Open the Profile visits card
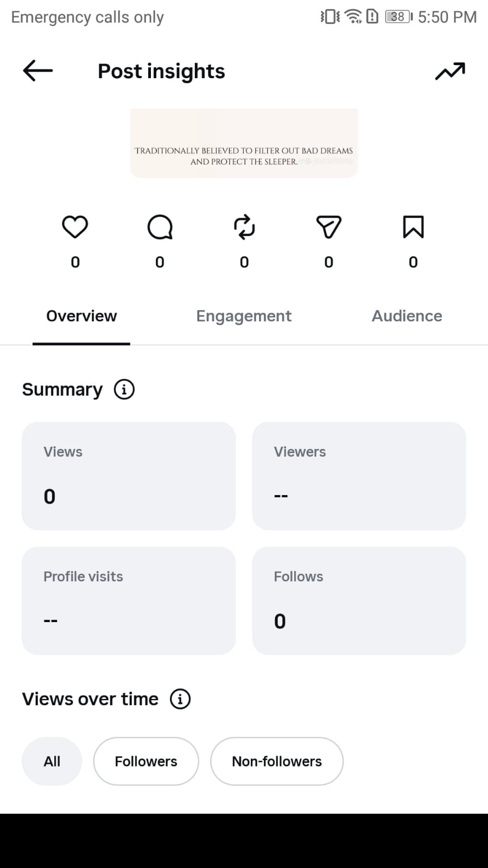Image resolution: width=488 pixels, height=868 pixels. point(129,601)
